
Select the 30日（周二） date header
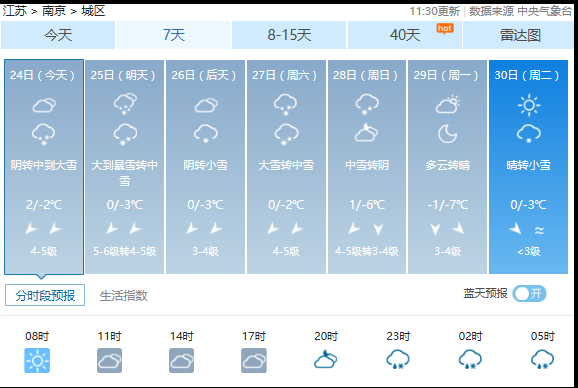coord(528,75)
